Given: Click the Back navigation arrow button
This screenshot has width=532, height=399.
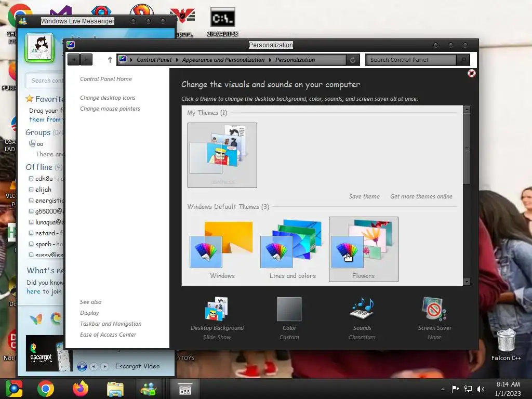Looking at the screenshot, I should tap(74, 60).
